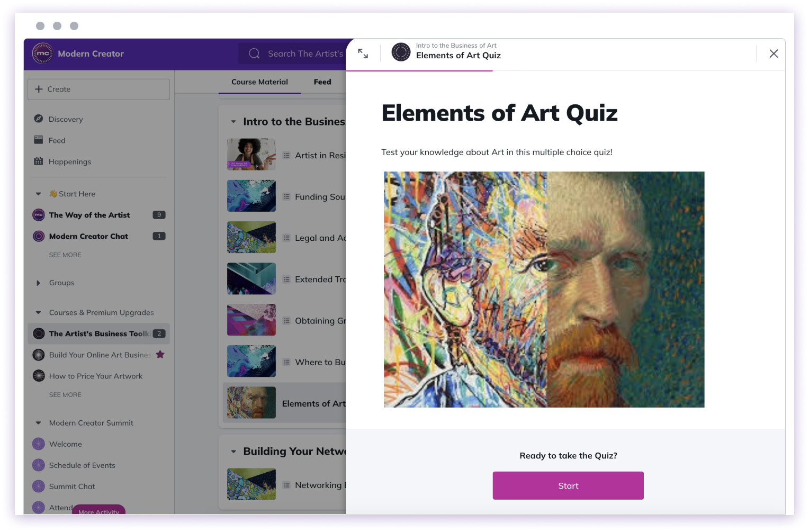Collapse Courses & Premium Upgrades section
809x532 pixels.
[38, 312]
